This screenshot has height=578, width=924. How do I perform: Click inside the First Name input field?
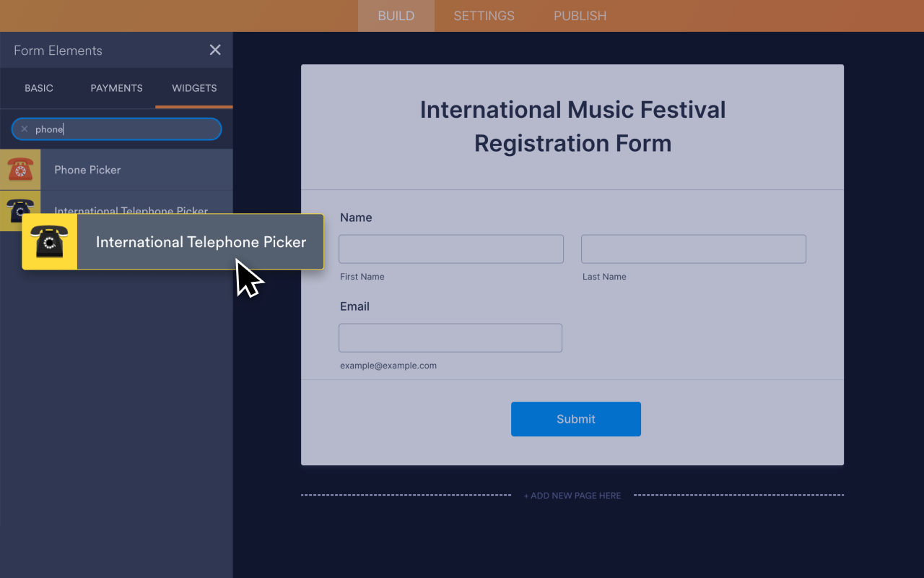coord(450,249)
